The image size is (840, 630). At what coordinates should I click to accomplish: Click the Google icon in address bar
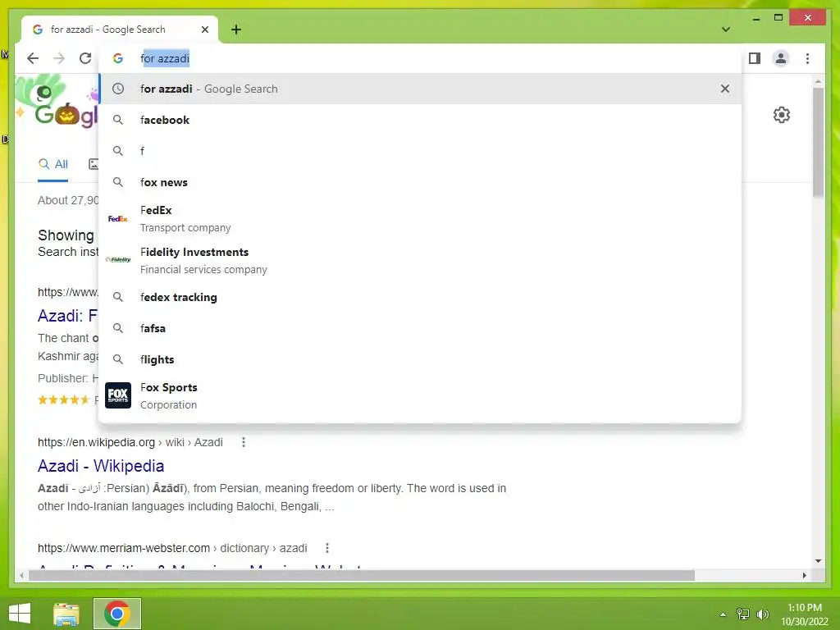click(118, 58)
